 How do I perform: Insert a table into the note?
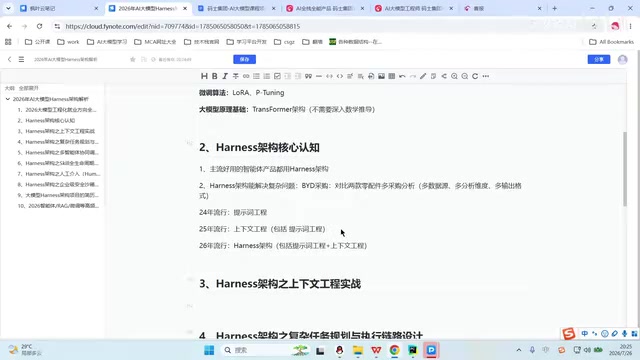coord(391,76)
